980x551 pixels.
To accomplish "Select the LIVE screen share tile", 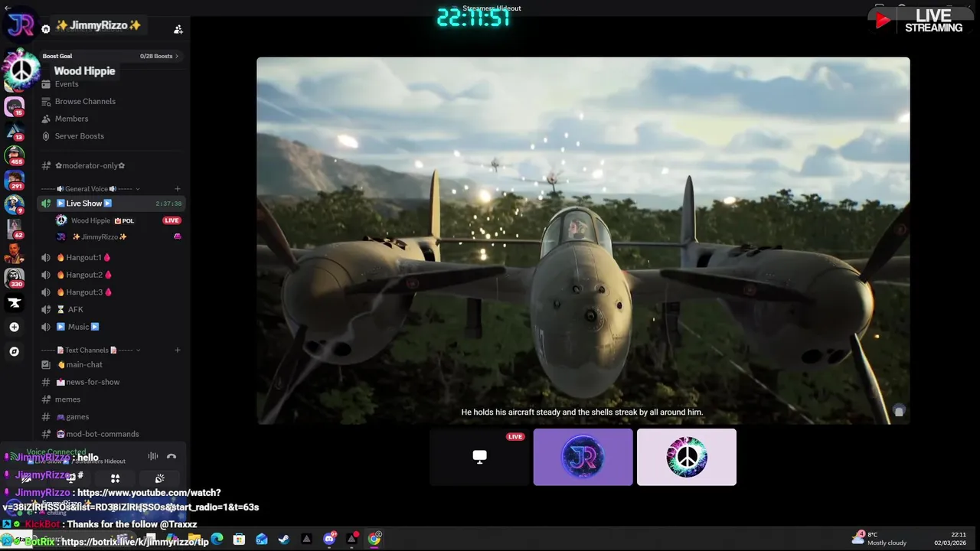I will click(479, 457).
